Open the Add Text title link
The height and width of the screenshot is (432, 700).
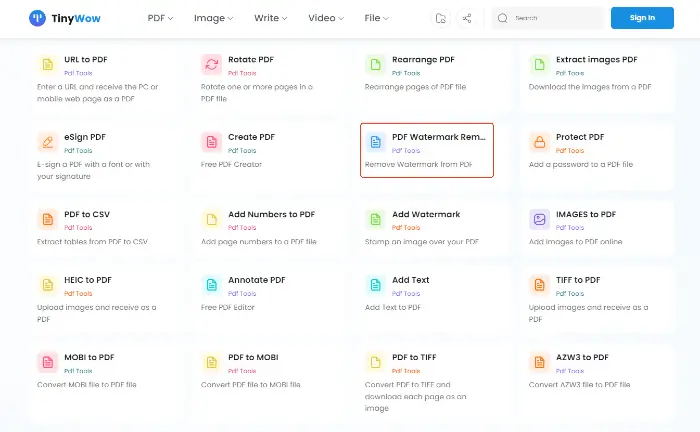[x=411, y=280]
